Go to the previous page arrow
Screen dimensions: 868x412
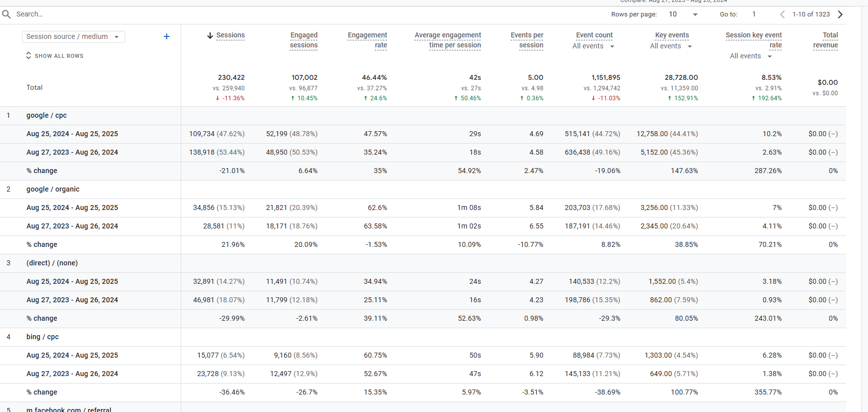tap(782, 14)
